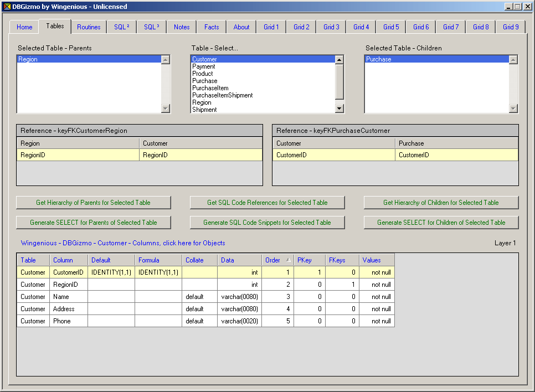The height and width of the screenshot is (392, 535).
Task: Select Region in the Parents list
Action: point(28,59)
